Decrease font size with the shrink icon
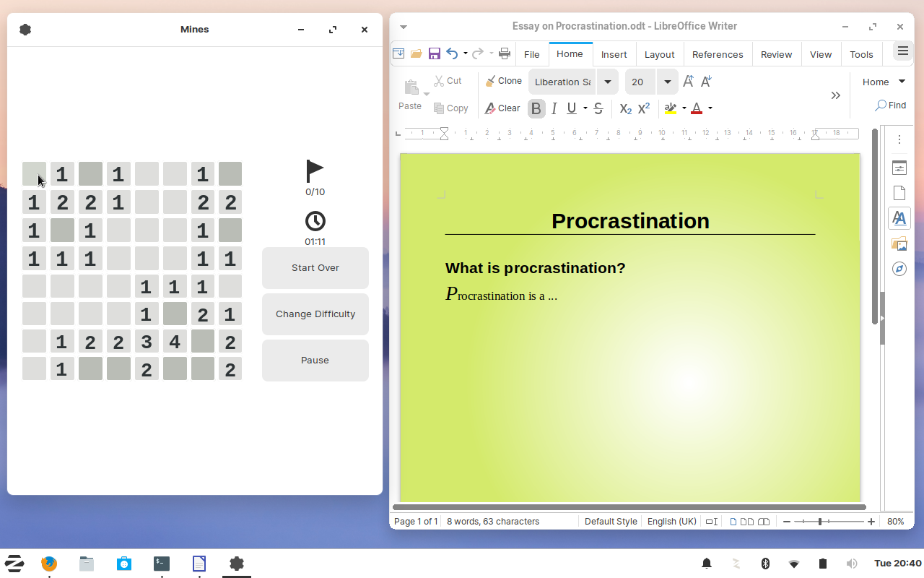This screenshot has width=924, height=578. [x=706, y=82]
